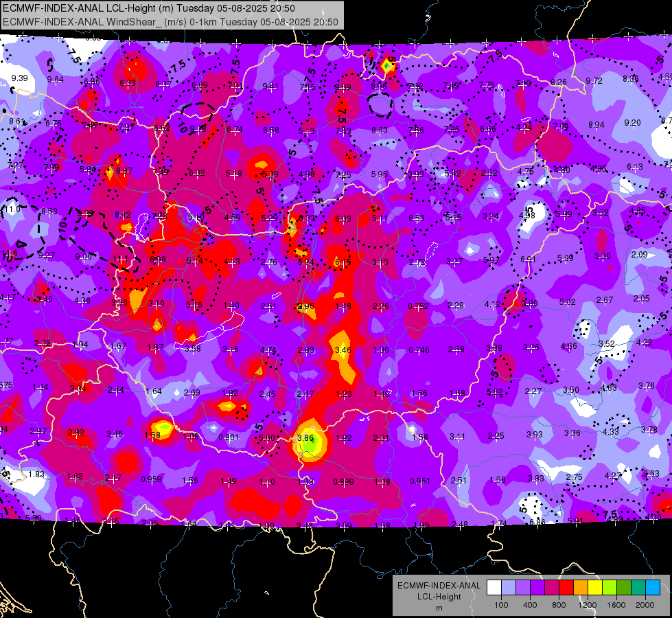672x618 pixels.
Task: Click the 2.96 wind shear value
Action: tap(306, 306)
